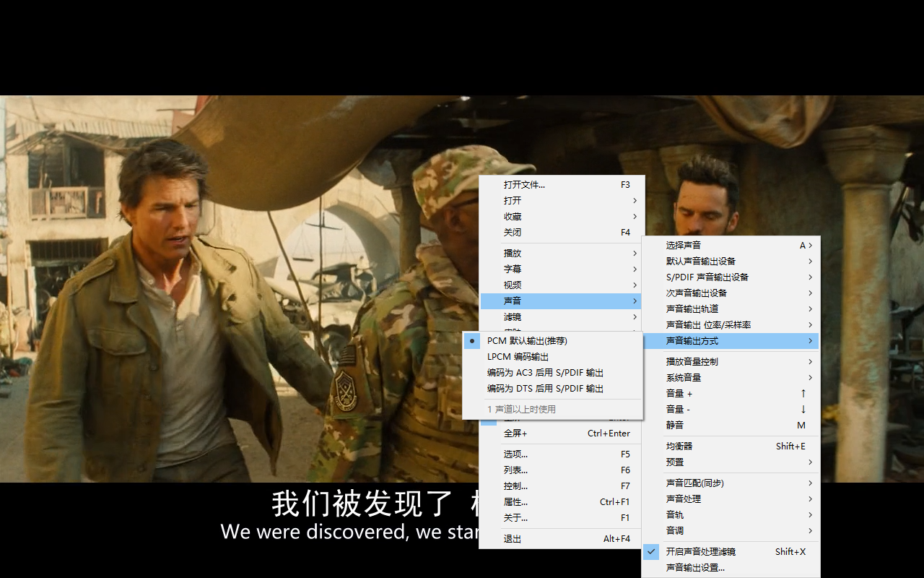Expand the 播放 playback submenu
Screen dimensions: 924x578
[x=513, y=253]
